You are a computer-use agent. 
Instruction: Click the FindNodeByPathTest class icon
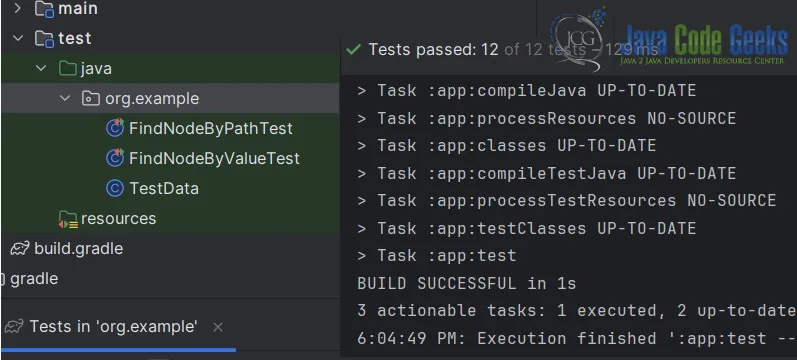pyautogui.click(x=115, y=128)
